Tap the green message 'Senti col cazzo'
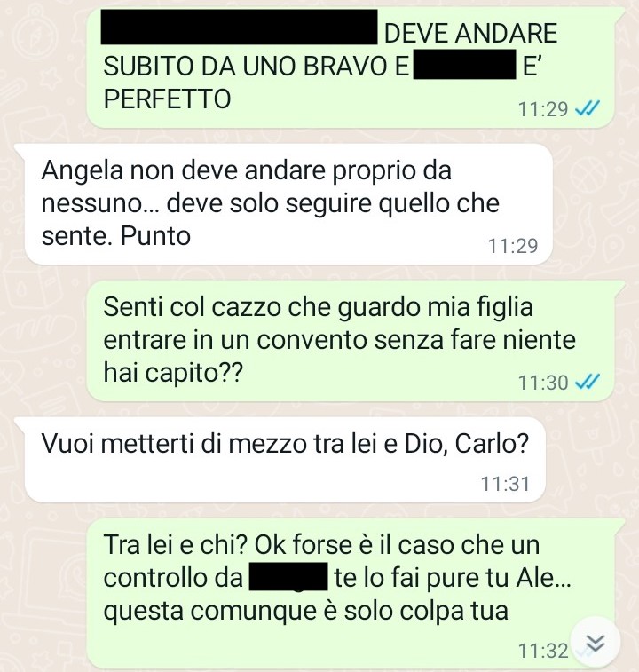Screen dimensions: 639x672 click(351, 340)
